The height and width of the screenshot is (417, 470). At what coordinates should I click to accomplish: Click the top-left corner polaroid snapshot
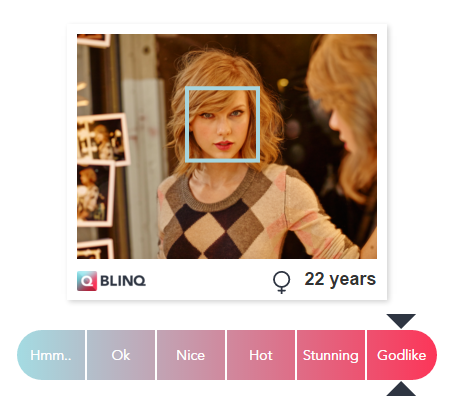coord(93,40)
